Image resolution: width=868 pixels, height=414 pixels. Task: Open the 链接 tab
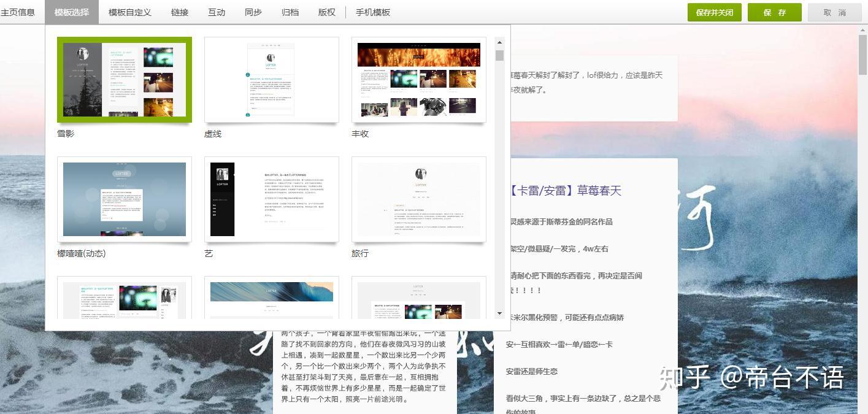(x=180, y=12)
